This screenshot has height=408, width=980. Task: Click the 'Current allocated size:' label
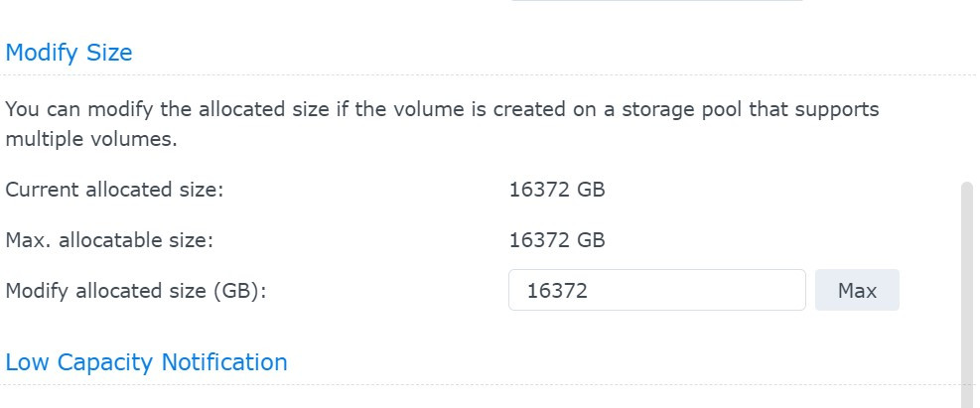tap(114, 189)
